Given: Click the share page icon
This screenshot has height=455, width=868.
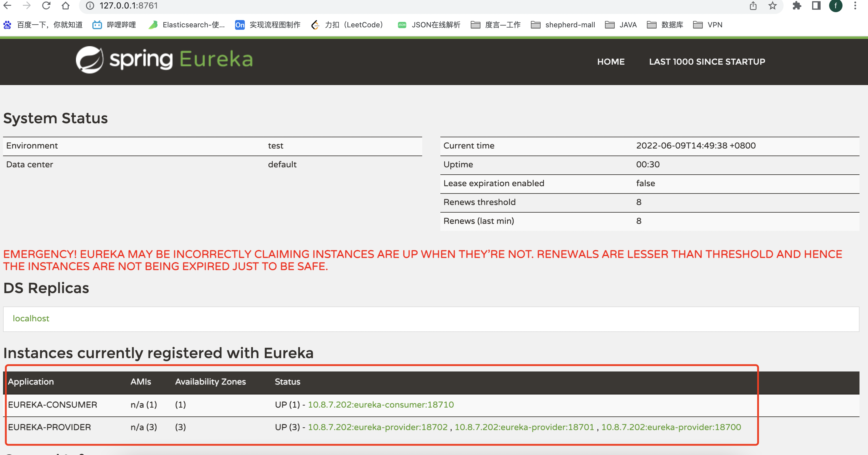Looking at the screenshot, I should (753, 5).
